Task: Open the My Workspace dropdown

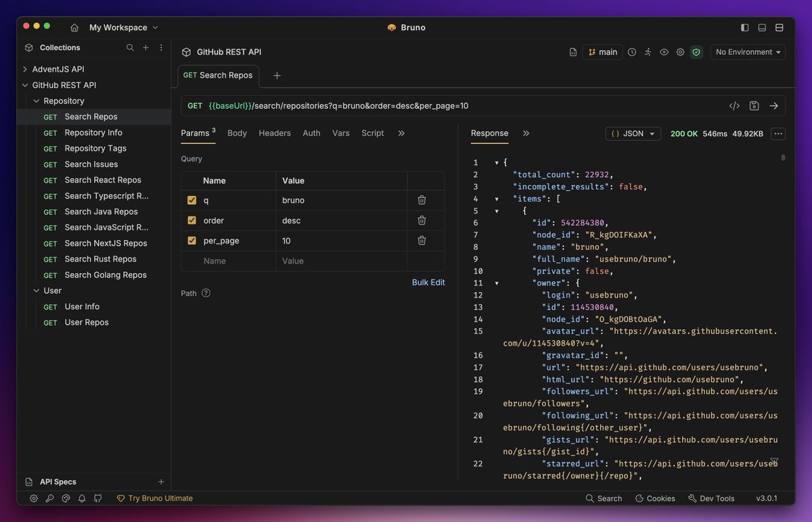Action: 124,28
